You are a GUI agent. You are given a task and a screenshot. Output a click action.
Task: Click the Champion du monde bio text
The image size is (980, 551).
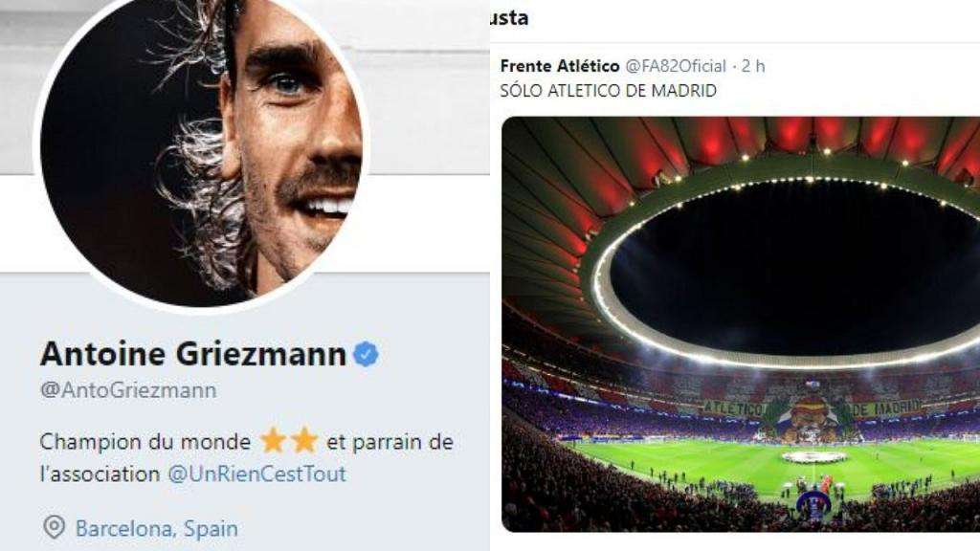click(x=145, y=442)
